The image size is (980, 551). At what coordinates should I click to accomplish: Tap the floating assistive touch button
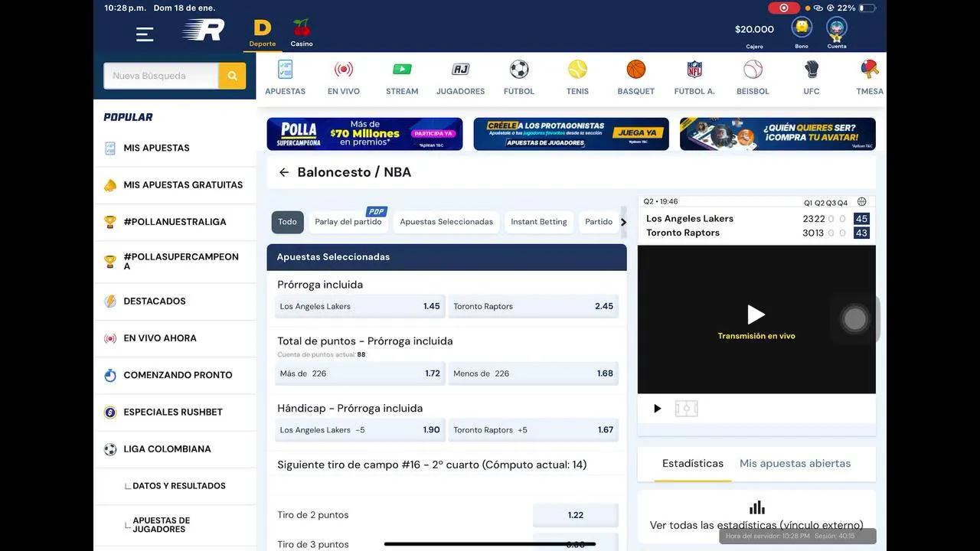[x=855, y=319]
